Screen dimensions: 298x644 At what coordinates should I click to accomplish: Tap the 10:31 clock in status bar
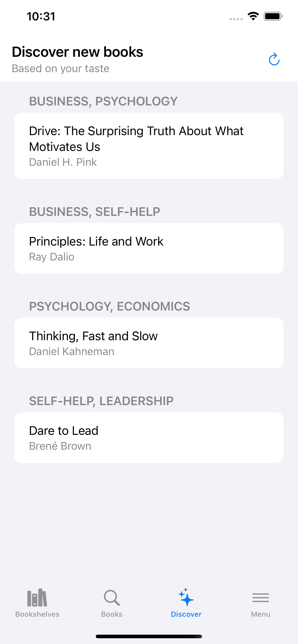[x=41, y=17]
